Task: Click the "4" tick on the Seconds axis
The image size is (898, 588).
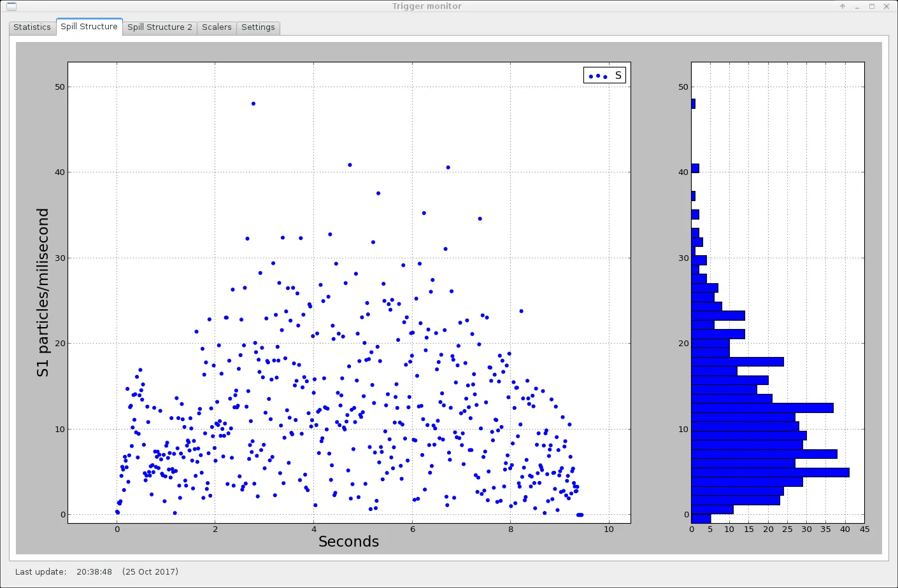Action: pos(314,529)
